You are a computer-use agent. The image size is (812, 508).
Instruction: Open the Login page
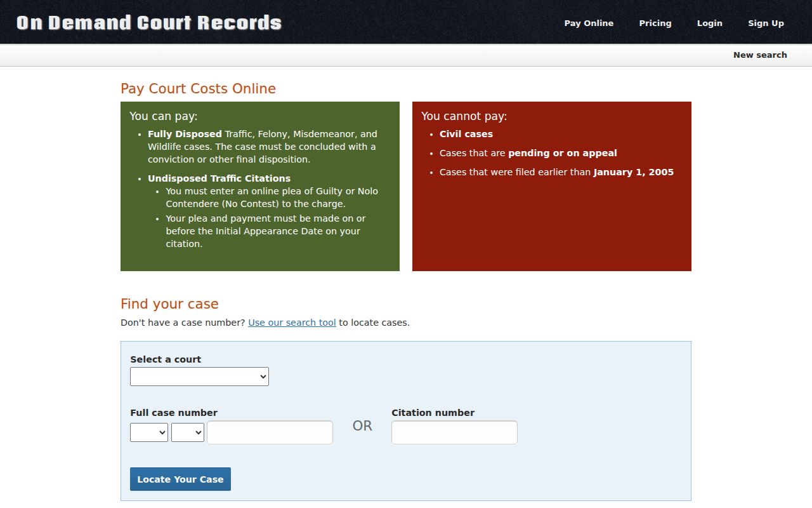[709, 23]
